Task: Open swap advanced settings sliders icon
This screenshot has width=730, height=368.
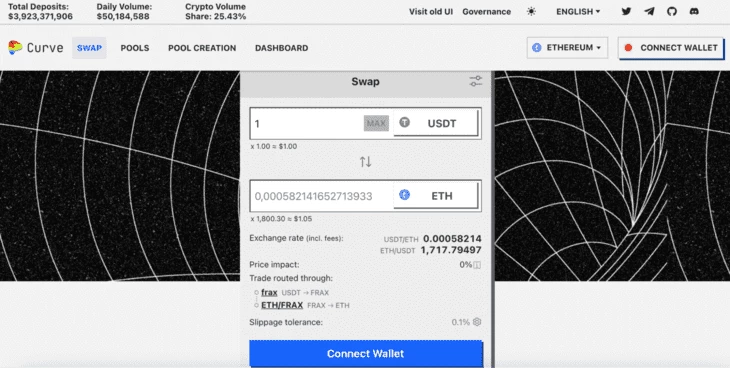Action: [x=476, y=81]
